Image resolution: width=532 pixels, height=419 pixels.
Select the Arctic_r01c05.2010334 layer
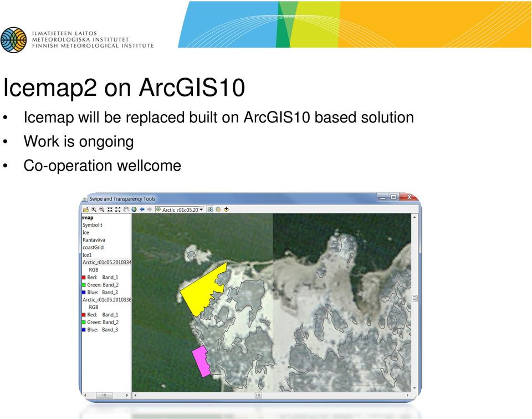tap(106, 262)
